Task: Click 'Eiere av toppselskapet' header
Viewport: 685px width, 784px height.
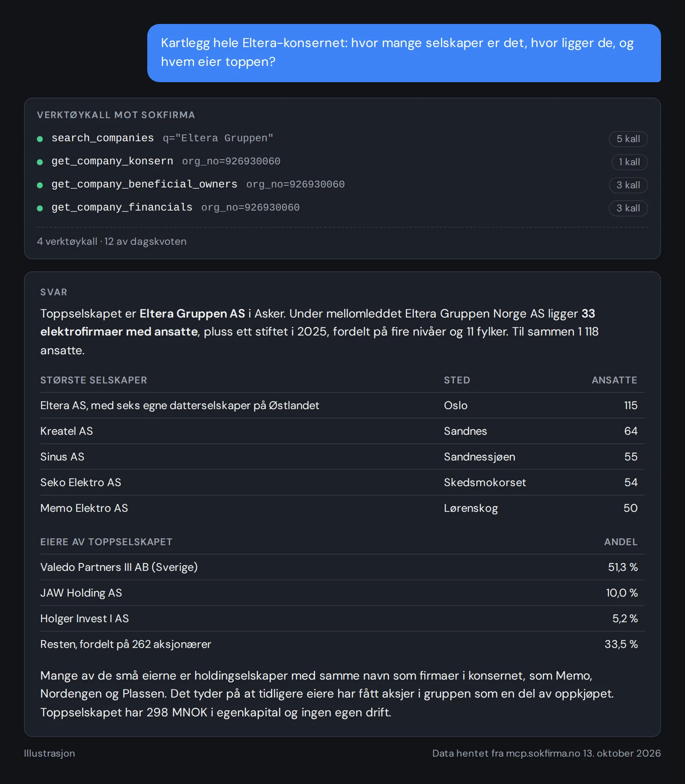Action: 106,542
